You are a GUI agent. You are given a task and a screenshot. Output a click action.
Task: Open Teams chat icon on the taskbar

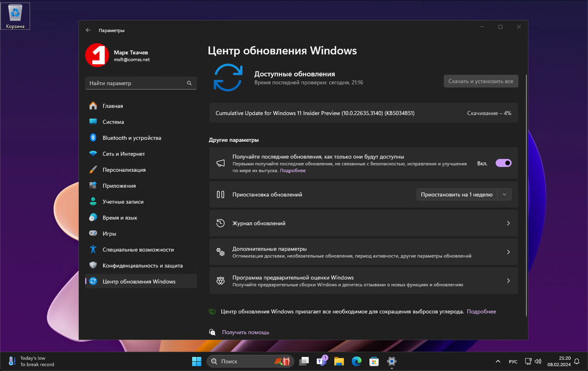(x=322, y=360)
